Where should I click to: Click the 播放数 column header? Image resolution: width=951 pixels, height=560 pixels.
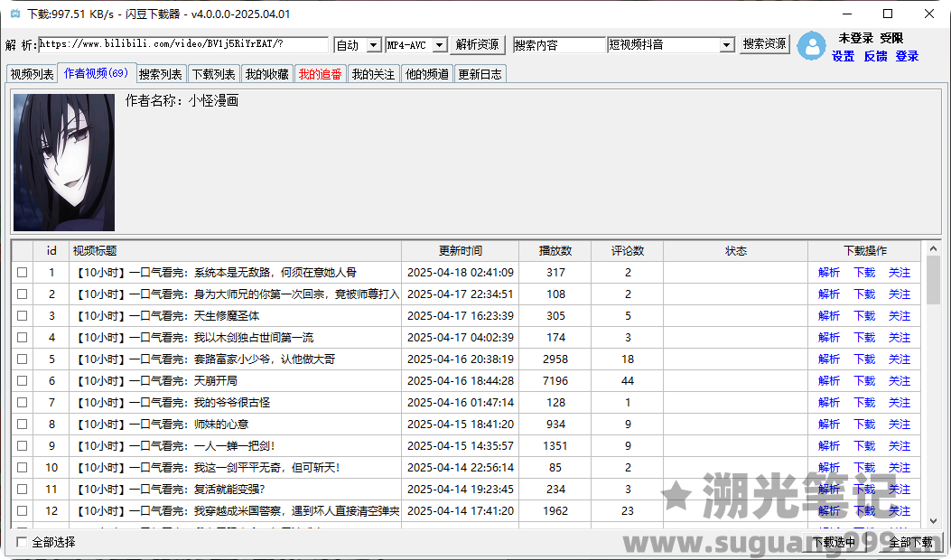coord(555,250)
